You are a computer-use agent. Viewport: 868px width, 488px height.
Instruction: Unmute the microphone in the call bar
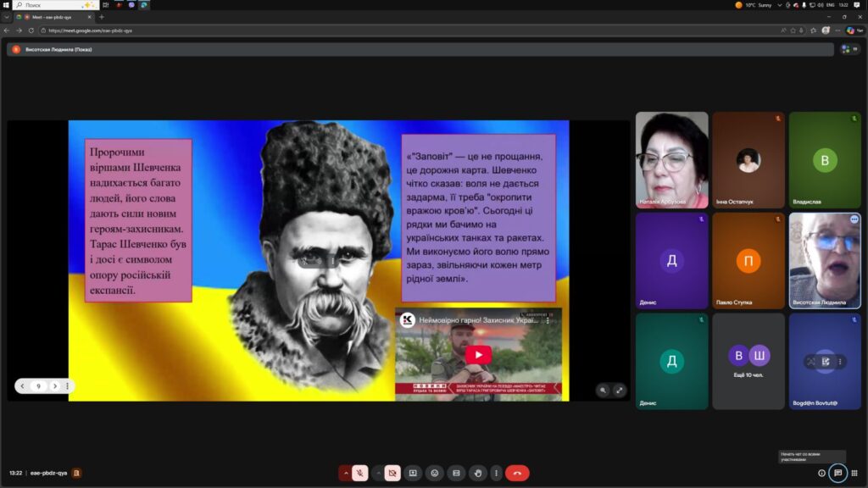click(x=360, y=473)
